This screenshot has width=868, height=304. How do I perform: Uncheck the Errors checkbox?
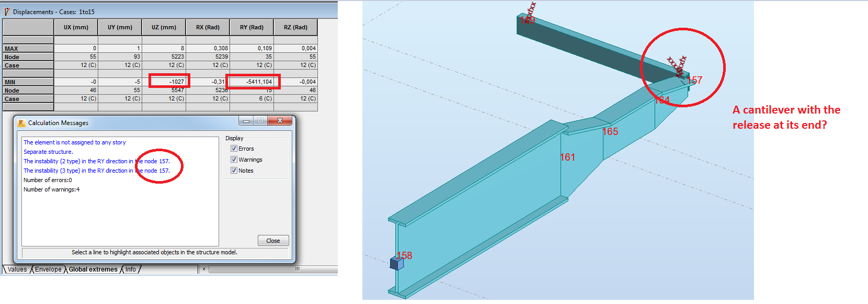point(234,149)
